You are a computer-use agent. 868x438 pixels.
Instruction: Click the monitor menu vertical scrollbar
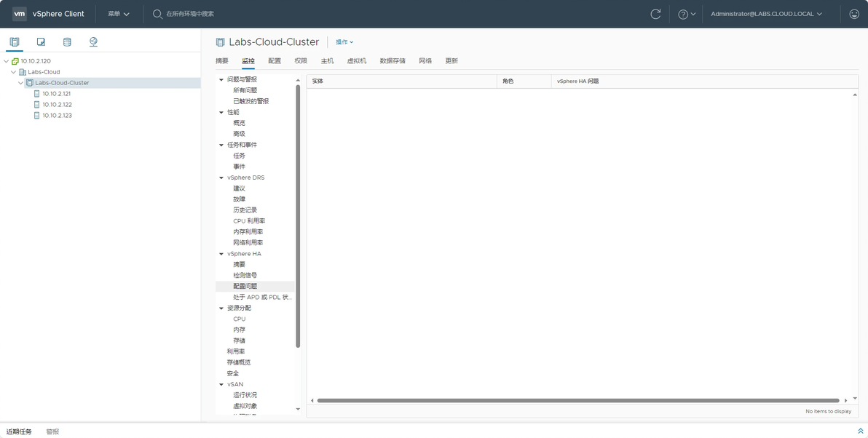298,216
